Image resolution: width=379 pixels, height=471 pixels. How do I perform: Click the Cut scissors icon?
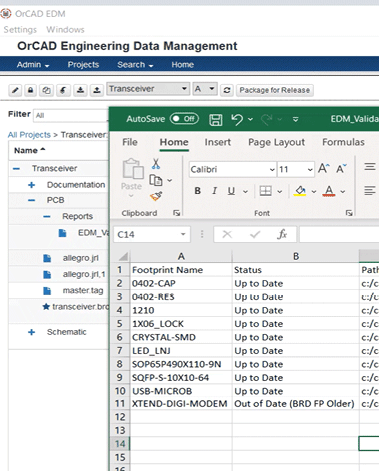156,164
